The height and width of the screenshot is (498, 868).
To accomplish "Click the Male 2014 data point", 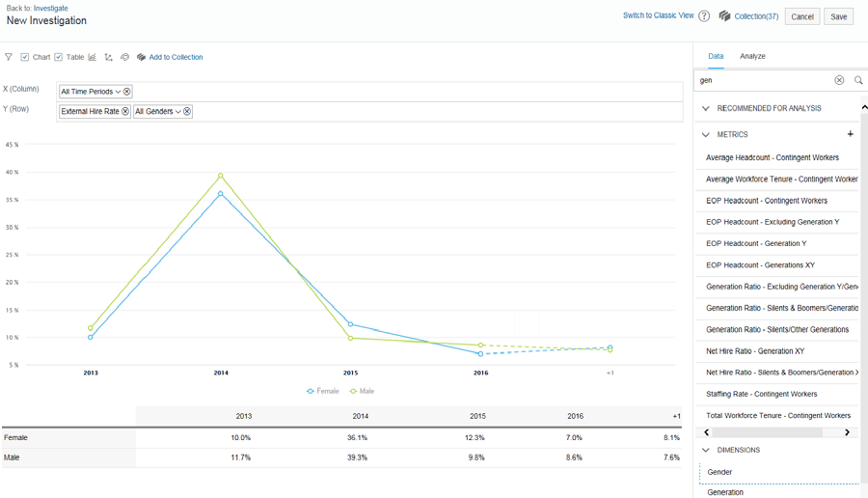I will point(220,176).
